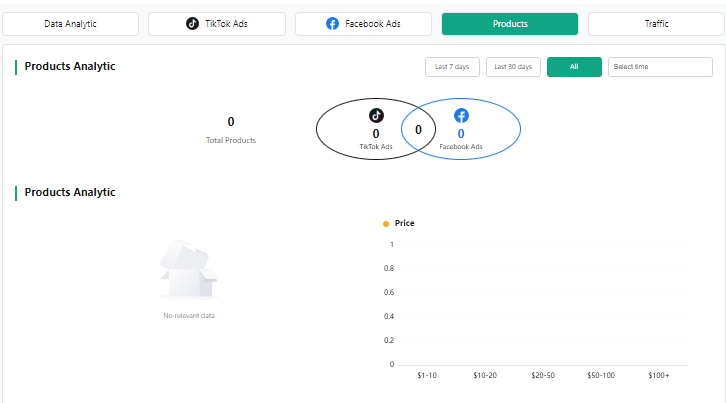Filter by Last 7 days
Viewport: 726px width, 403px height.
(452, 67)
